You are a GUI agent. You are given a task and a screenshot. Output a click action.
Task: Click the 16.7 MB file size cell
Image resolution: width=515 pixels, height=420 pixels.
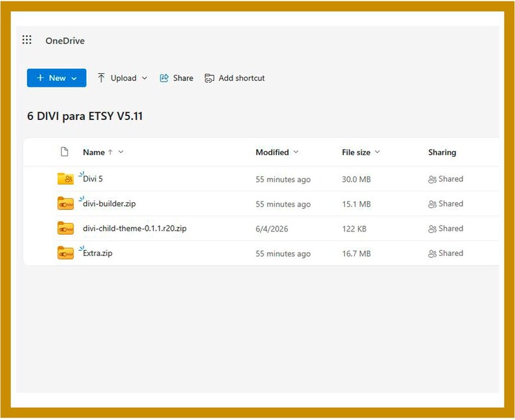356,253
